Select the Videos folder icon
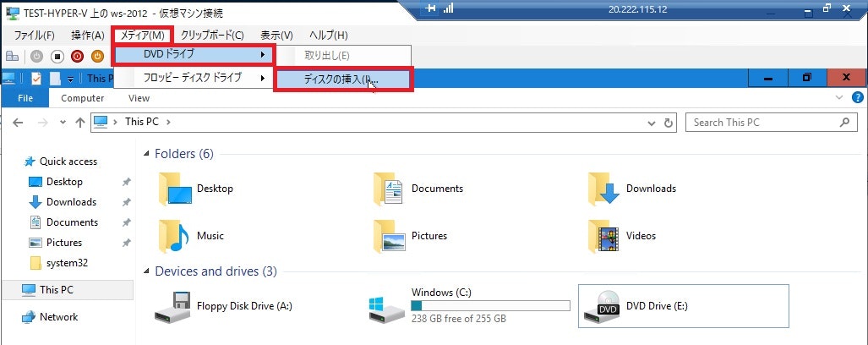Screen dimensions: 868x345 click(603, 236)
